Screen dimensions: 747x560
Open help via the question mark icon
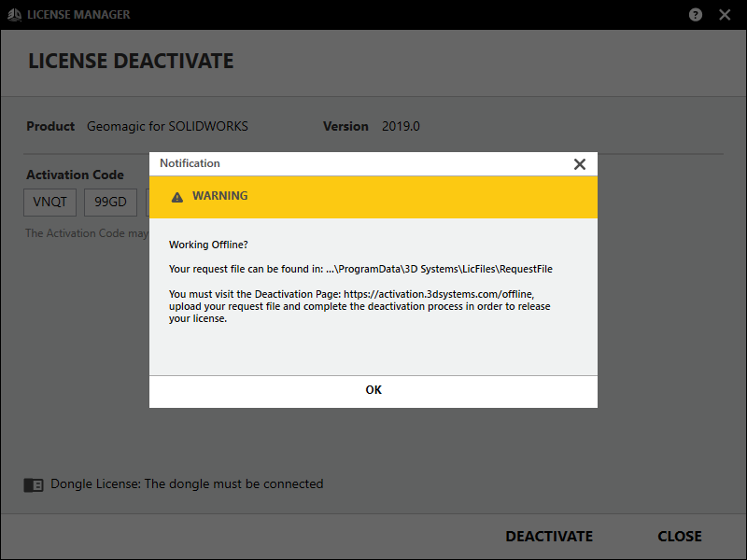[x=696, y=15]
